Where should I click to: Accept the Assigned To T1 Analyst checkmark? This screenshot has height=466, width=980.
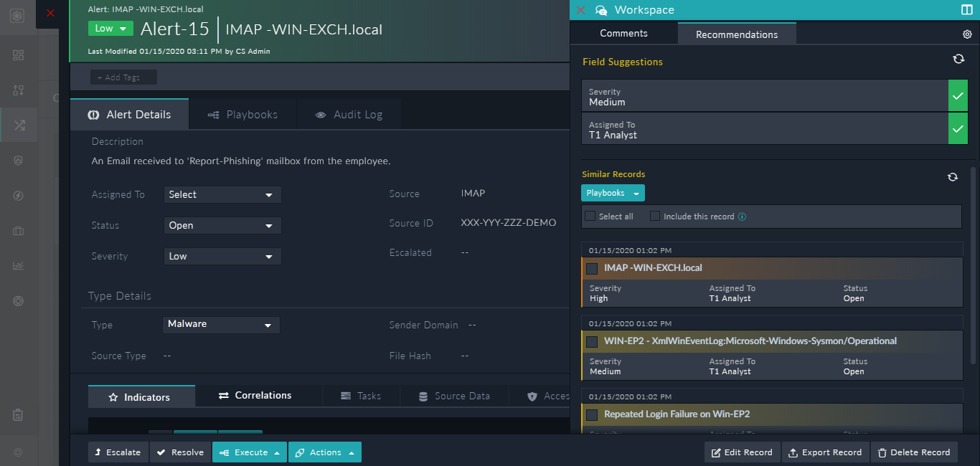tap(958, 128)
